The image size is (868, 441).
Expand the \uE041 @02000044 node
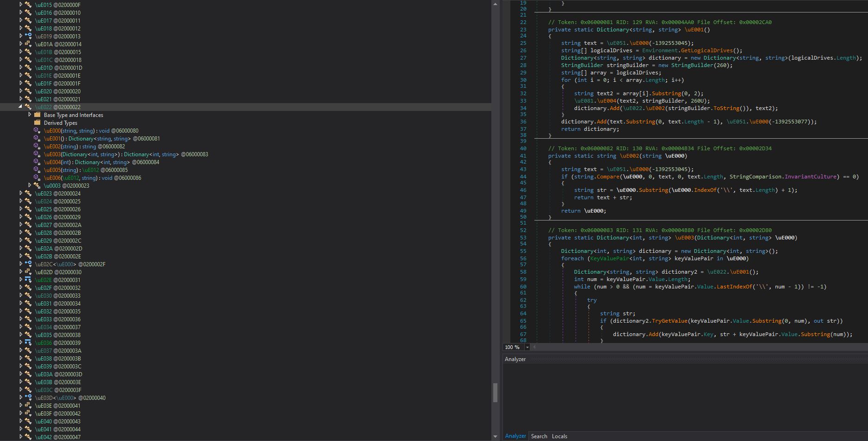tap(20, 429)
